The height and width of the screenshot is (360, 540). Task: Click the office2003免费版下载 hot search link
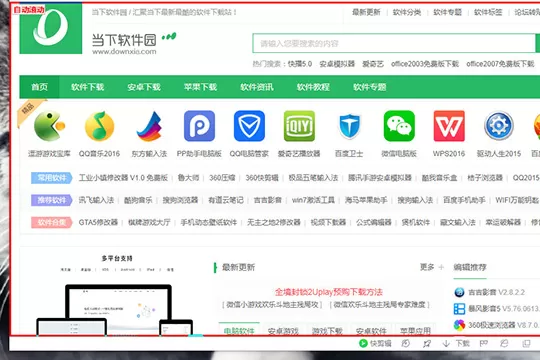coord(425,64)
